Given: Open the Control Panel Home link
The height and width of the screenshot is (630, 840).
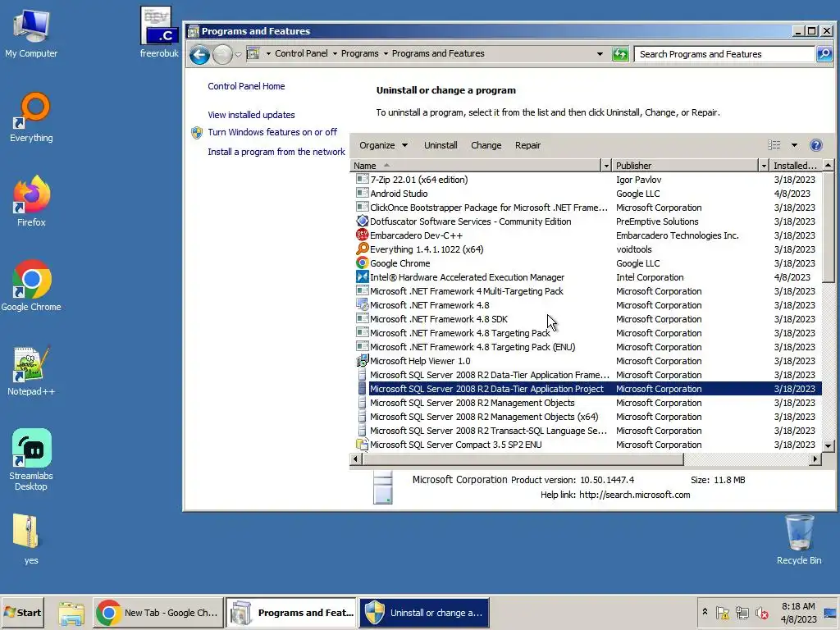Looking at the screenshot, I should click(246, 86).
